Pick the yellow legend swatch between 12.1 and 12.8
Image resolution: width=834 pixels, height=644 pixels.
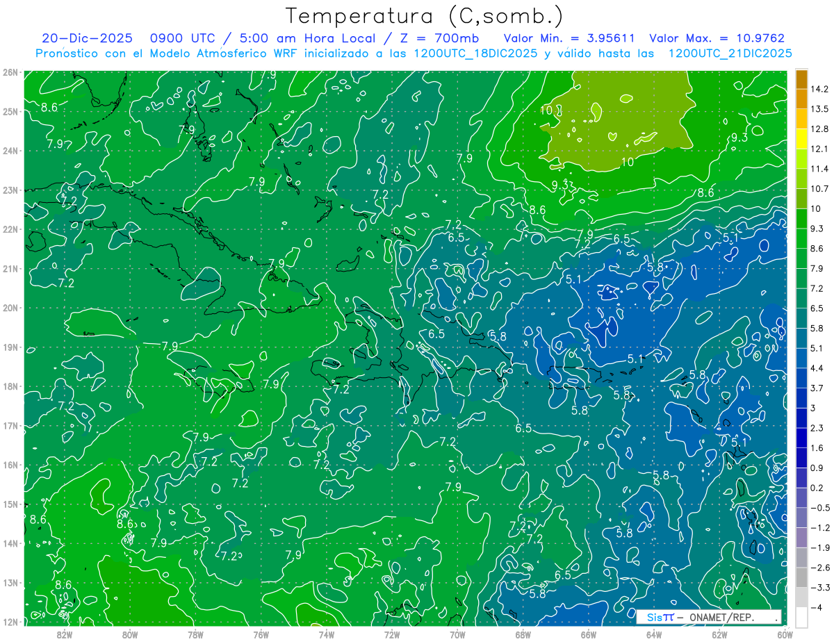[x=802, y=139]
